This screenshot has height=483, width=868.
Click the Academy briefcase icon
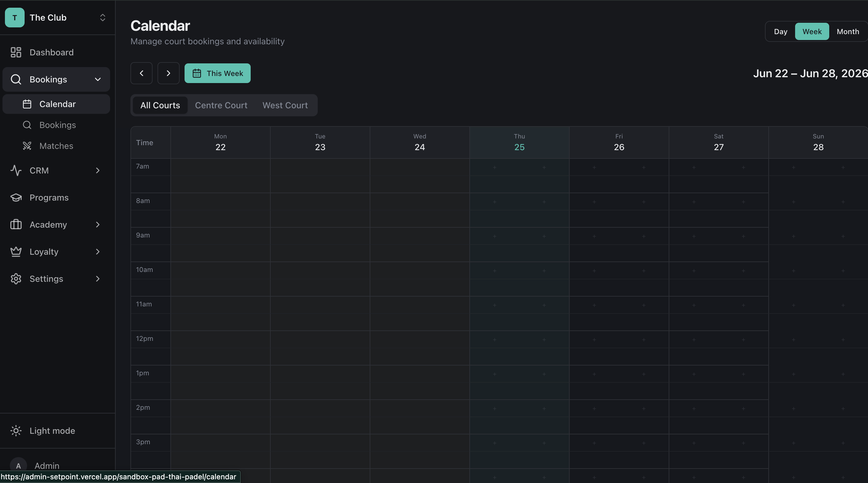[16, 225]
